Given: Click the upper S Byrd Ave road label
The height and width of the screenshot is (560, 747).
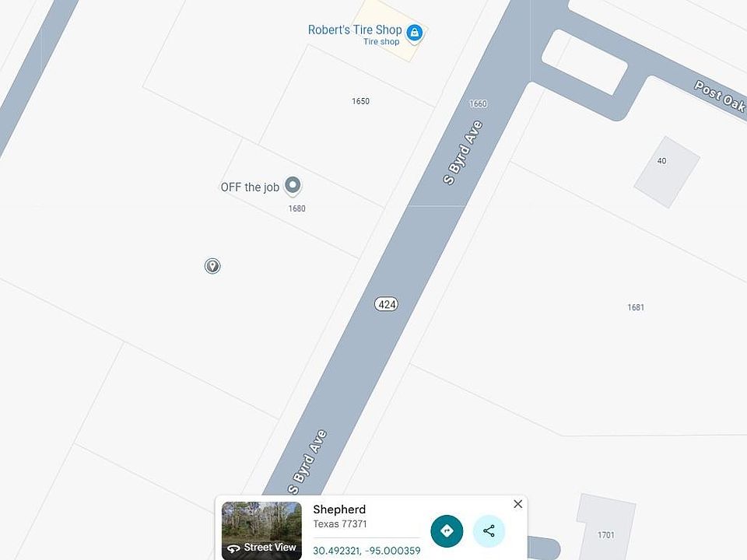Looking at the screenshot, I should (x=463, y=152).
